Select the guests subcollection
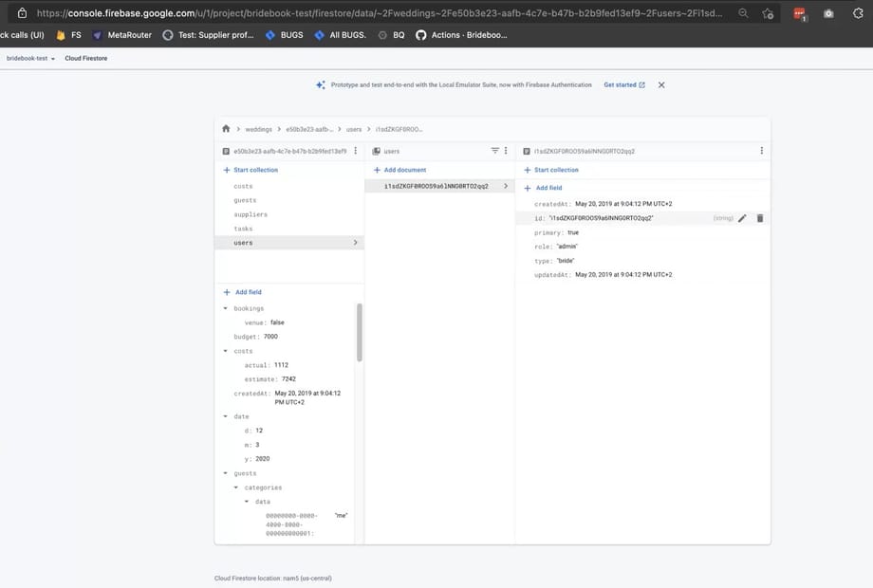873x588 pixels. point(289,200)
